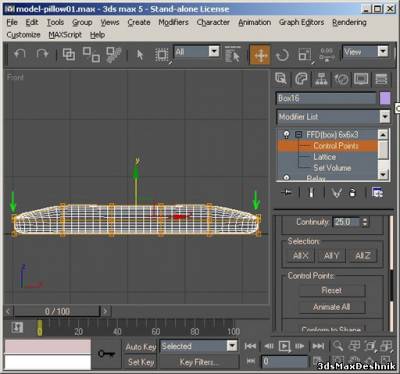The height and width of the screenshot is (374, 400).
Task: Click the Box16 object color swatch
Action: coord(385,98)
